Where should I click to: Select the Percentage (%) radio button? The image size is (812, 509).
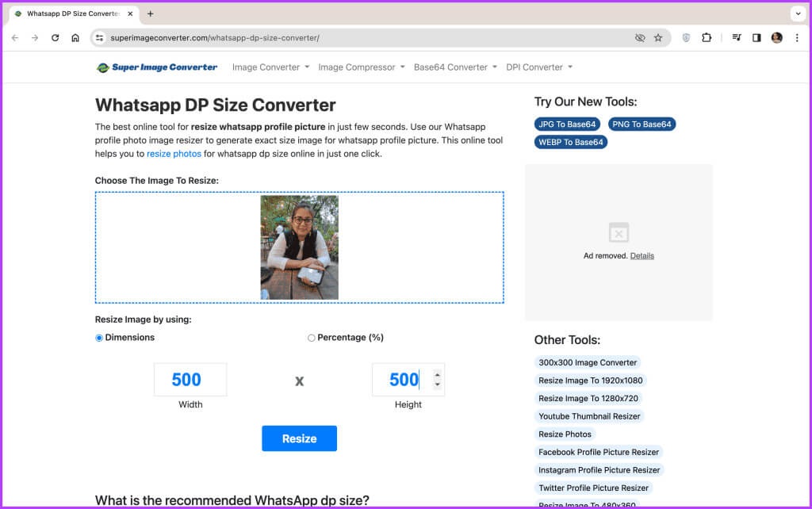[x=312, y=338]
